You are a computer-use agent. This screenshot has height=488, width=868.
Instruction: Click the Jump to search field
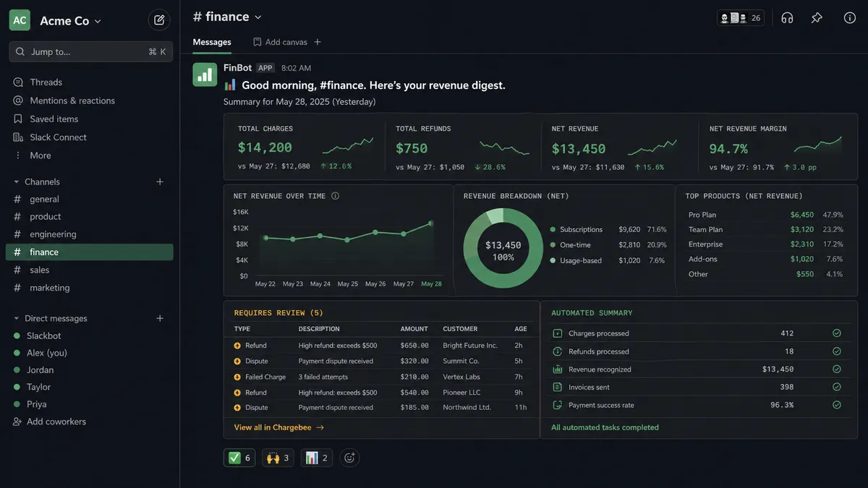[x=91, y=51]
